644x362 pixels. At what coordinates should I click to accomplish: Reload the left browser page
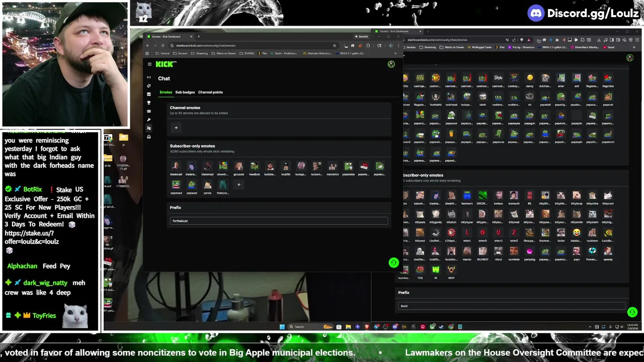pos(164,46)
